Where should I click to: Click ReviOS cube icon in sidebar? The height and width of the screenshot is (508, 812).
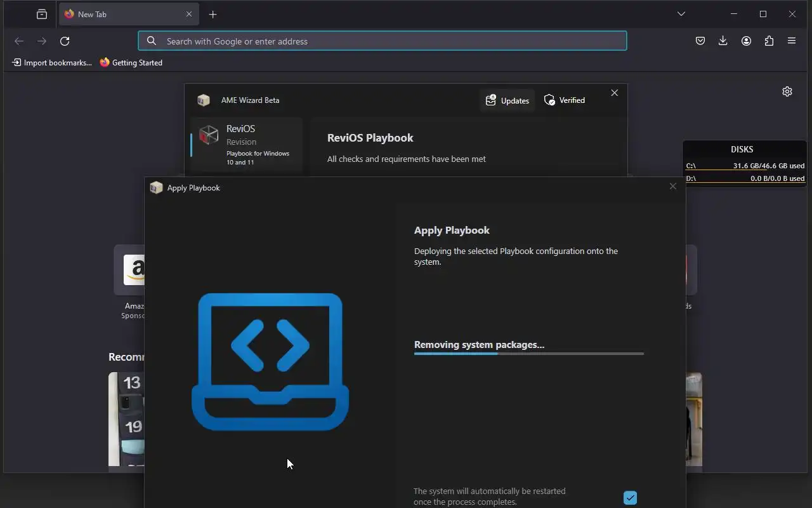(209, 135)
